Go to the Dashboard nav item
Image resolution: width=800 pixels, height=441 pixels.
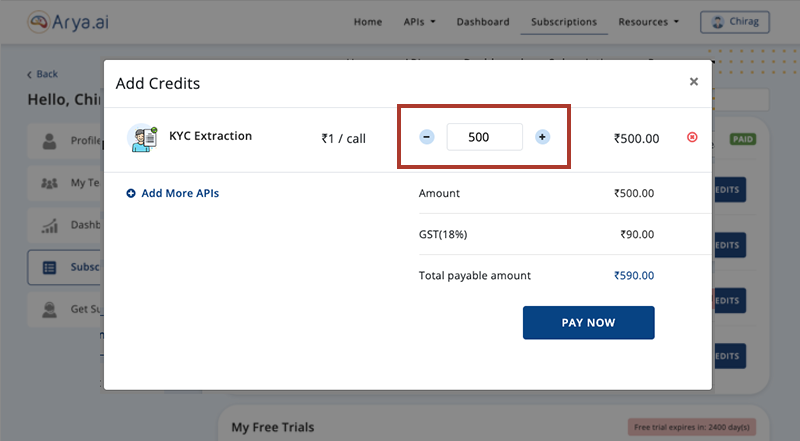483,22
